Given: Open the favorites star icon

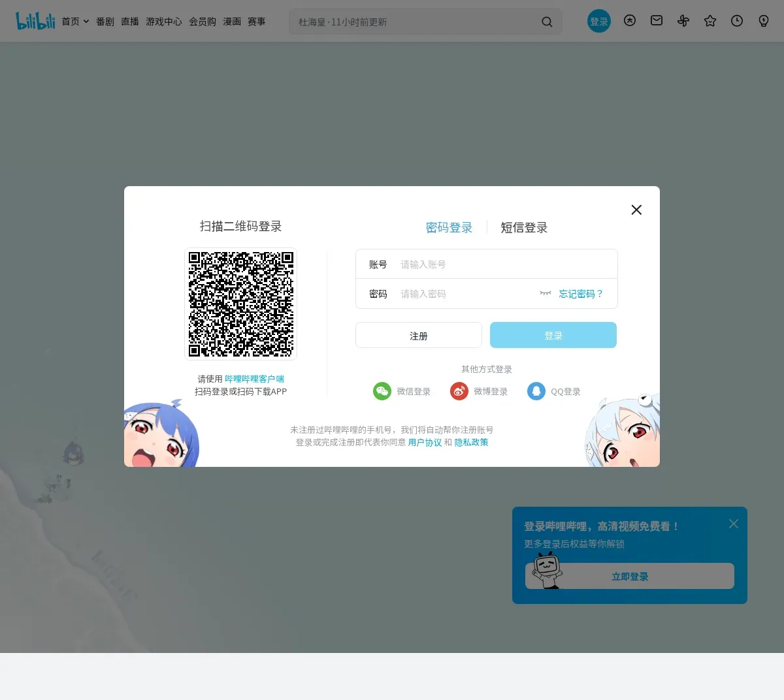Looking at the screenshot, I should coord(710,21).
